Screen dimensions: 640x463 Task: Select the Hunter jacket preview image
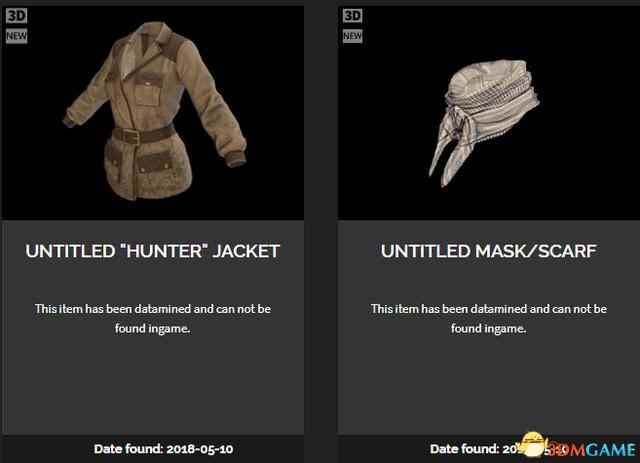click(x=153, y=113)
